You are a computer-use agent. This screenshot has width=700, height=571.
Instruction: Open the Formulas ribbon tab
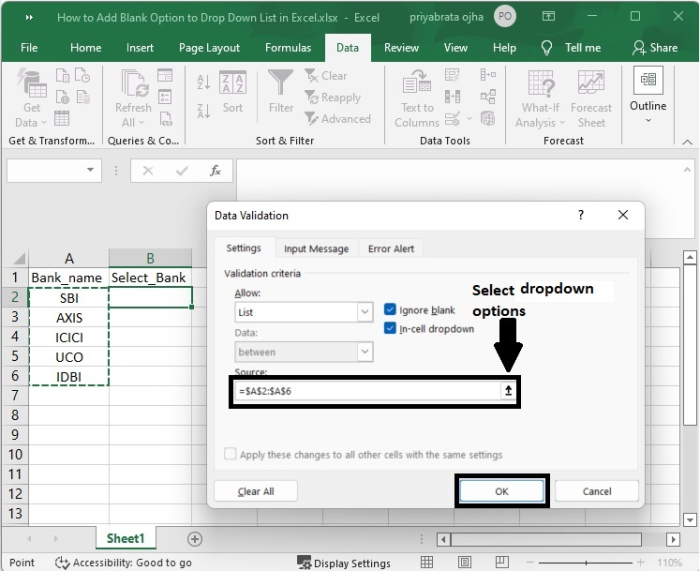click(x=288, y=47)
